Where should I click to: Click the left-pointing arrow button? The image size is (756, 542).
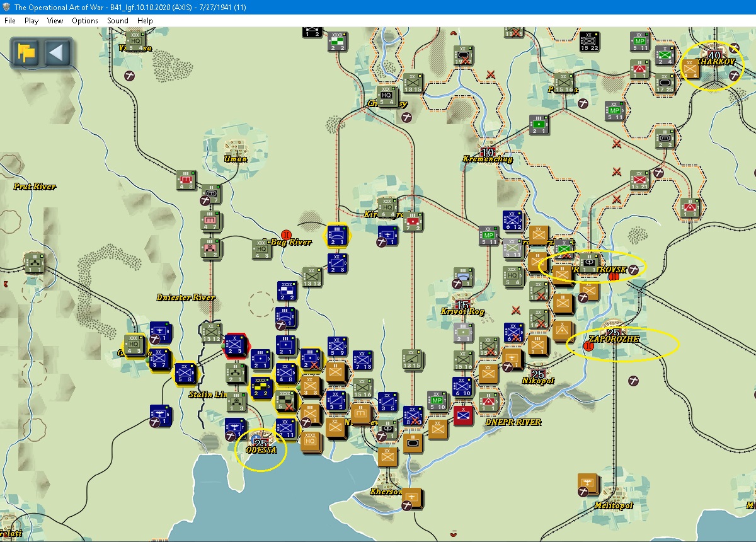pos(57,52)
